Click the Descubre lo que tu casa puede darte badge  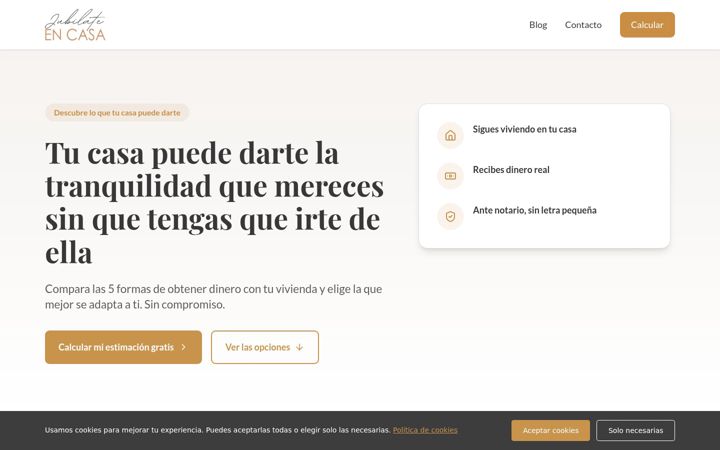(117, 112)
